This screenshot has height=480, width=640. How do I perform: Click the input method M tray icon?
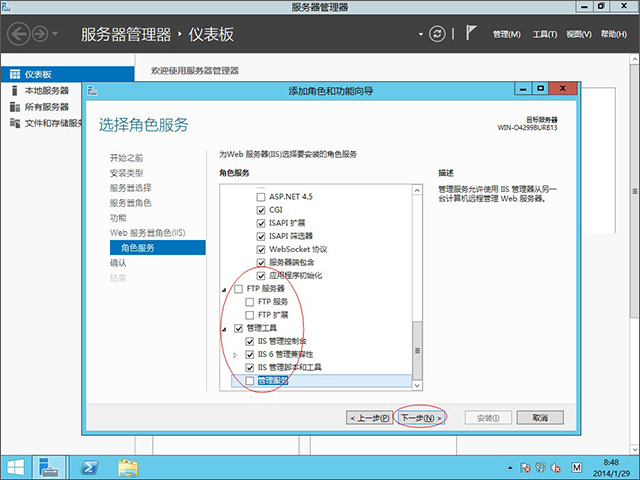coord(576,468)
